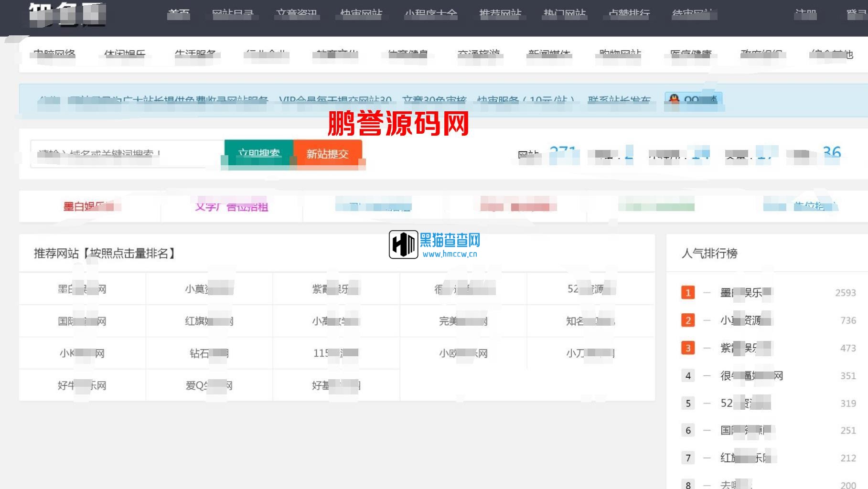This screenshot has width=868, height=489.
Task: Click the site logo in the header
Action: pyautogui.click(x=67, y=14)
